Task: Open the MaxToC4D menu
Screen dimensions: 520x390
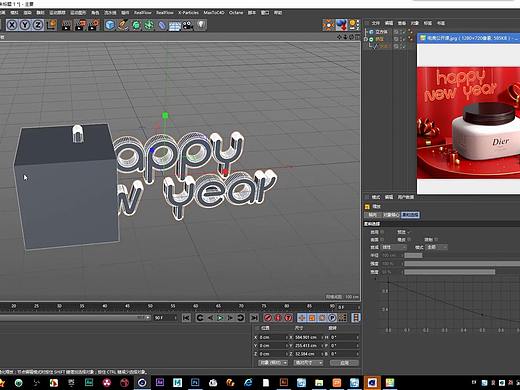Action: pos(214,13)
